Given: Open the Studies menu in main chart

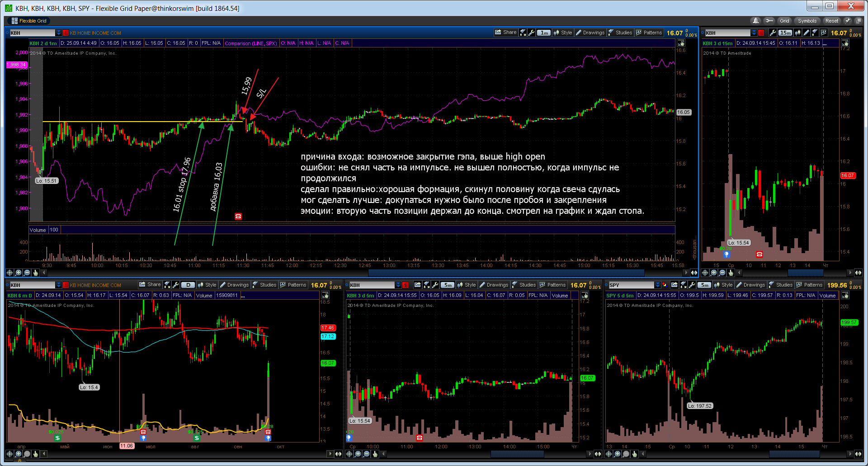Looking at the screenshot, I should tap(620, 33).
